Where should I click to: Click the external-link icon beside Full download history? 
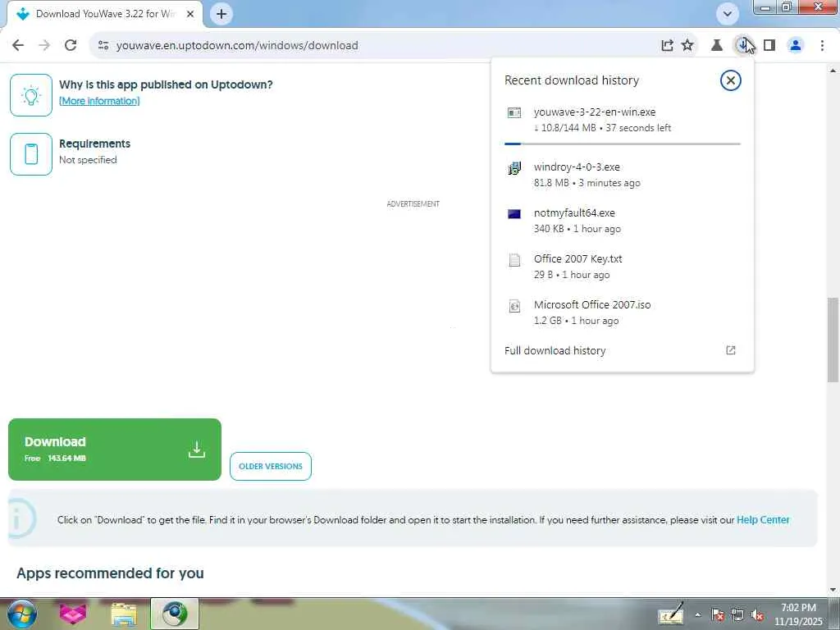coord(731,350)
